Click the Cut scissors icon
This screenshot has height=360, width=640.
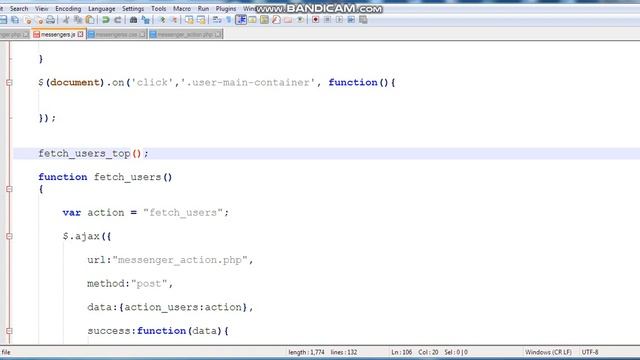(66, 20)
